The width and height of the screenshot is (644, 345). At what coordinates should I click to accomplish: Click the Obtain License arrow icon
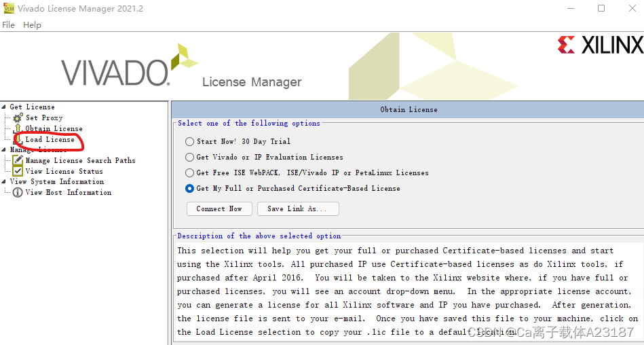tap(18, 129)
